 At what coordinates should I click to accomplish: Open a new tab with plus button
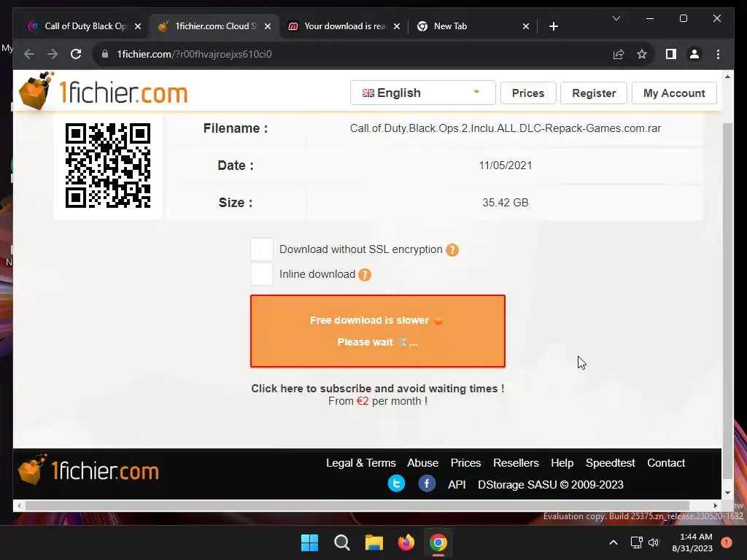[553, 26]
